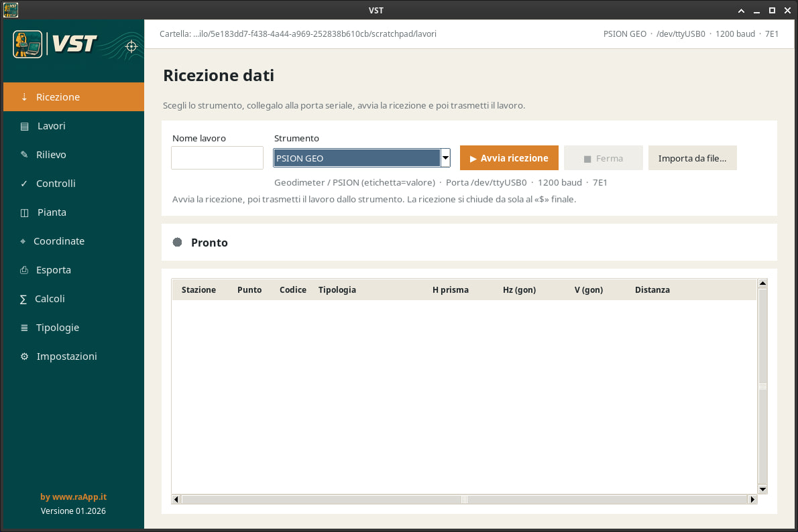Click the Distanza column header
Screen dimensions: 798x532
click(x=652, y=290)
